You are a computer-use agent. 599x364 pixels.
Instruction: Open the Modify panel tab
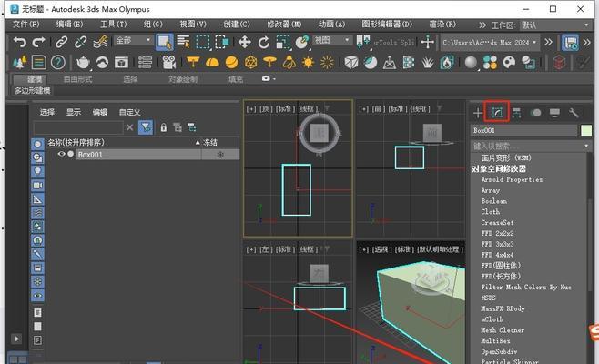point(497,112)
